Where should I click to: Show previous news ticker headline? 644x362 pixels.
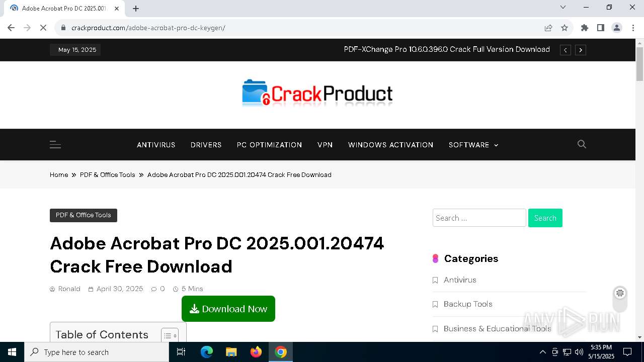[566, 50]
